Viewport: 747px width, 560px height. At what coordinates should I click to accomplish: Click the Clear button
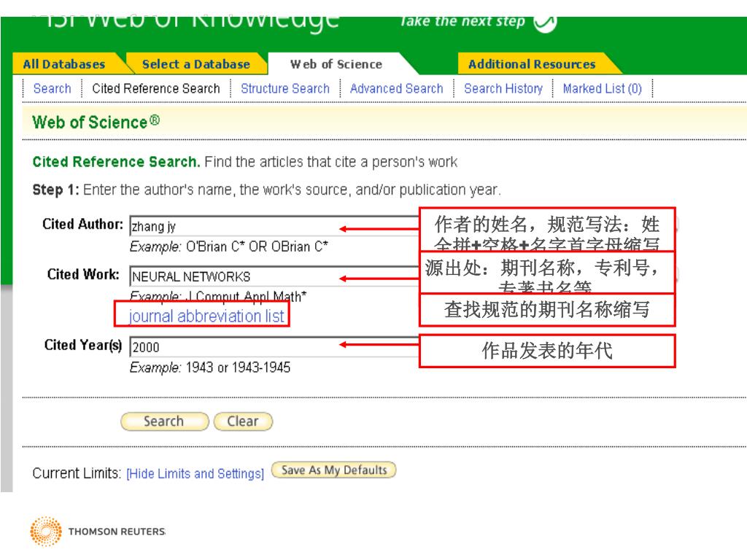(x=243, y=421)
